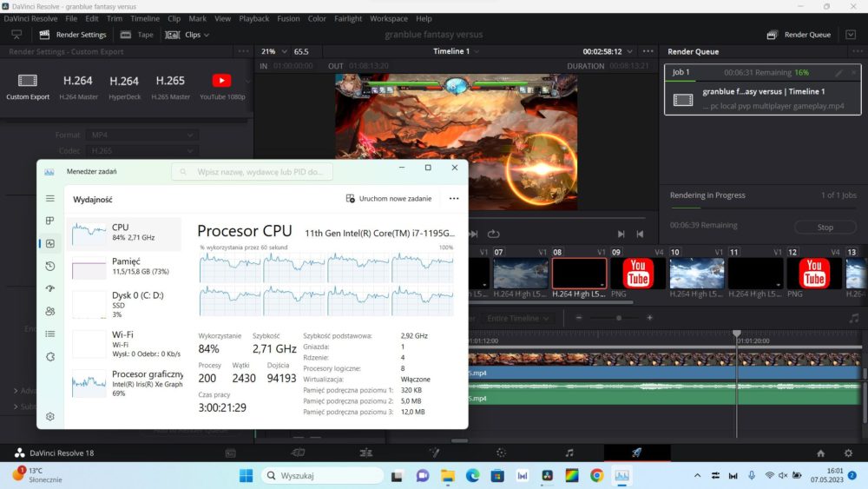Click the timeline zoom-out minus button
The height and width of the screenshot is (489, 868).
579,318
